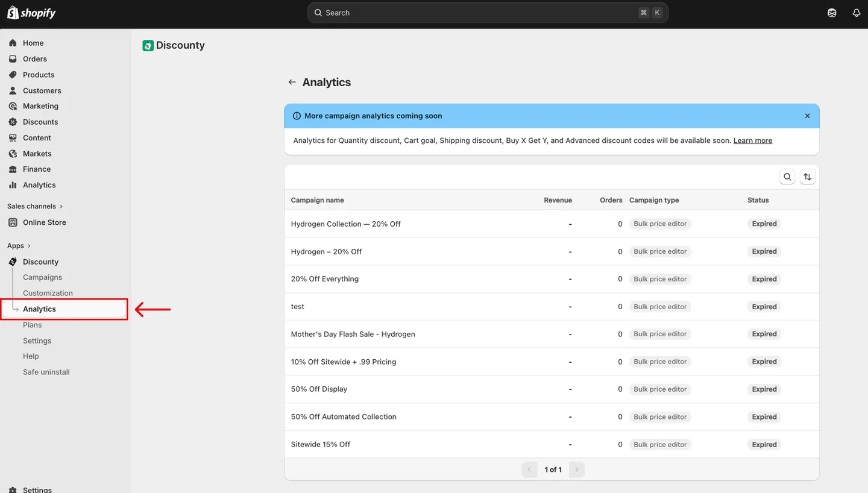Screen dimensions: 868x493
Task: Click the Home icon in sidebar
Action: point(13,43)
